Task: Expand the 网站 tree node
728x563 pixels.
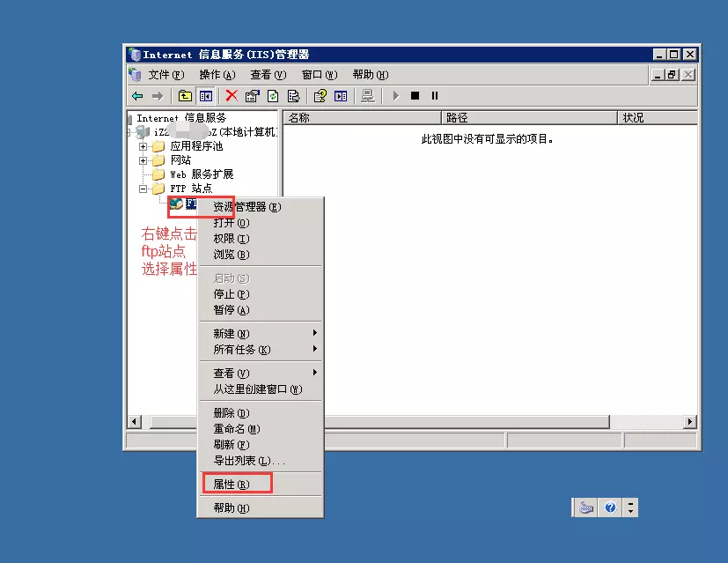Action: (143, 160)
